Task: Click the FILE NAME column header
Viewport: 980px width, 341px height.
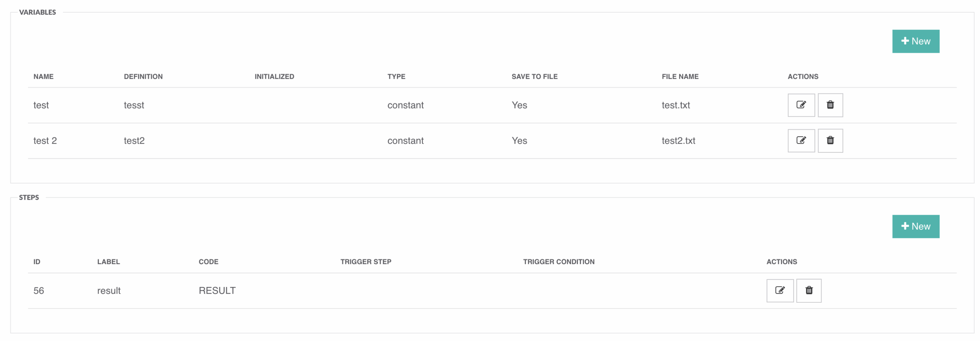Action: pyautogui.click(x=679, y=77)
